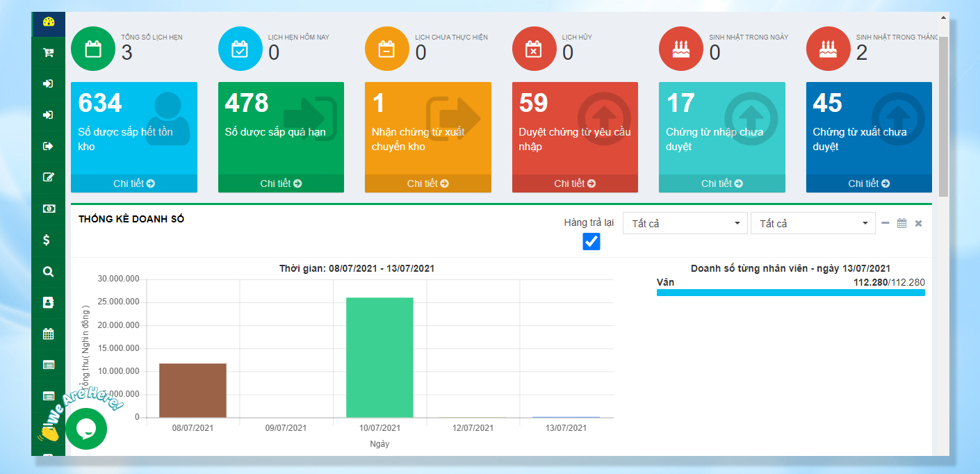Open the magnifying glass search sidebar icon
980x474 pixels.
[x=48, y=272]
